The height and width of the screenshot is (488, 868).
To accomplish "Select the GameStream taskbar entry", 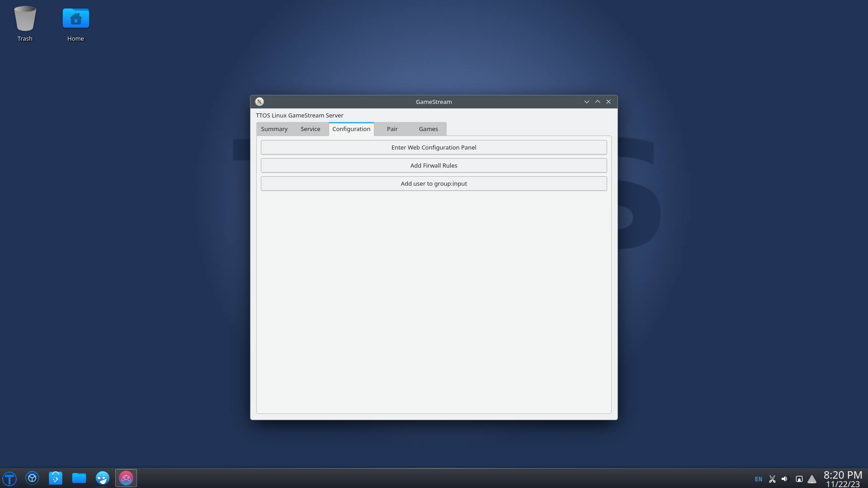I will point(126,478).
